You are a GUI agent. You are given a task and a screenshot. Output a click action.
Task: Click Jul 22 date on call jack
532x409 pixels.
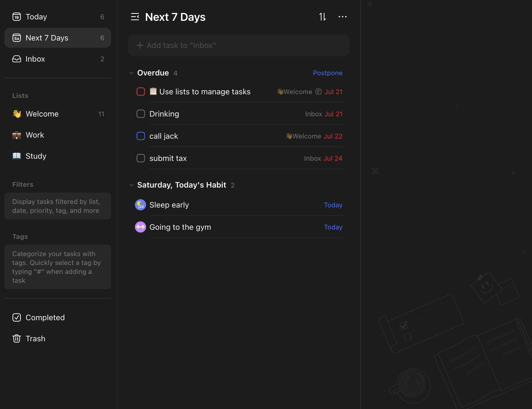(333, 136)
